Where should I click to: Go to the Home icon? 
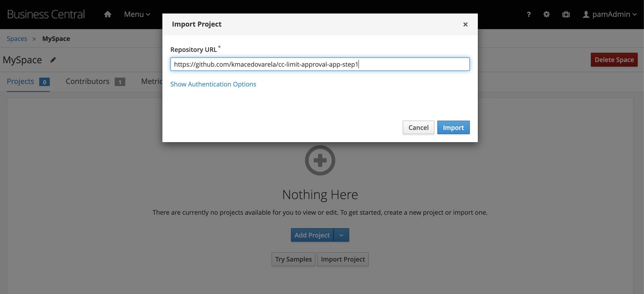point(108,14)
